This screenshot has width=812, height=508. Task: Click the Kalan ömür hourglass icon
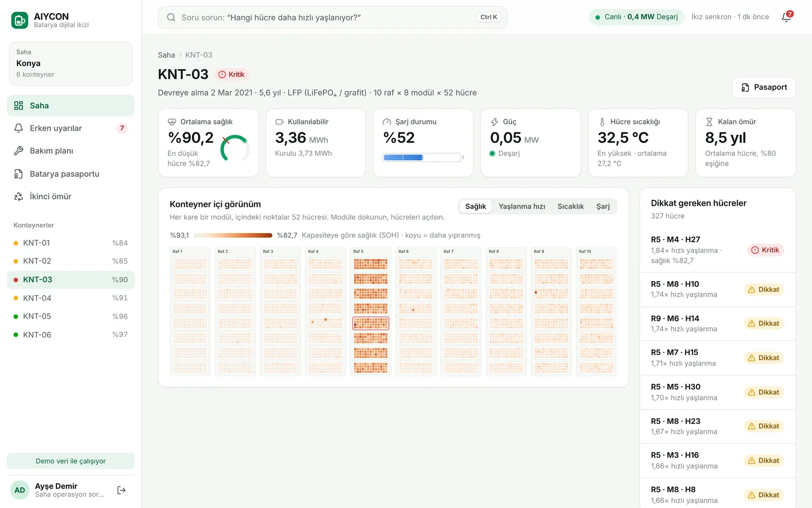click(x=709, y=122)
